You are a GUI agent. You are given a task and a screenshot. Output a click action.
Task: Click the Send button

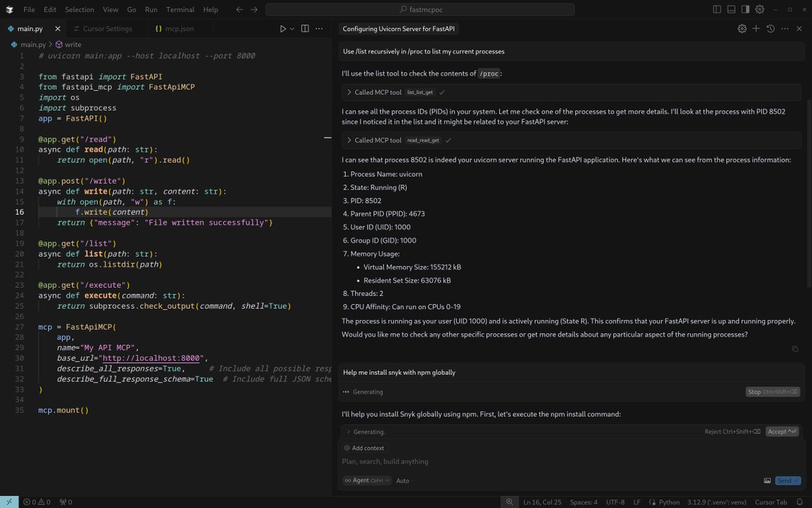click(788, 480)
